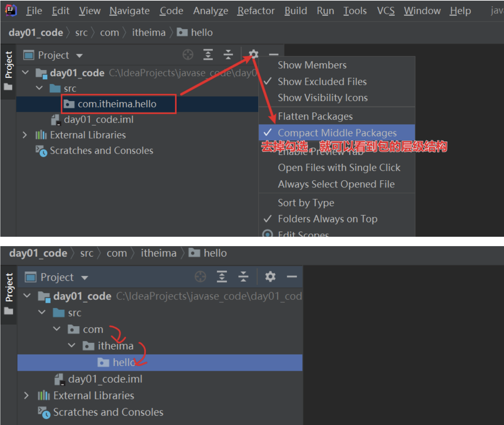Click Collapse All icon in top panel

click(x=228, y=55)
